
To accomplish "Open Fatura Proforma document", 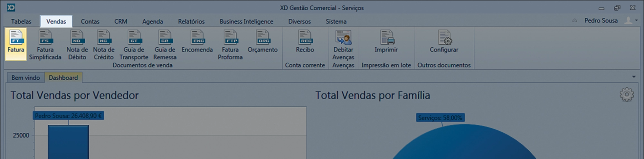I will [230, 44].
